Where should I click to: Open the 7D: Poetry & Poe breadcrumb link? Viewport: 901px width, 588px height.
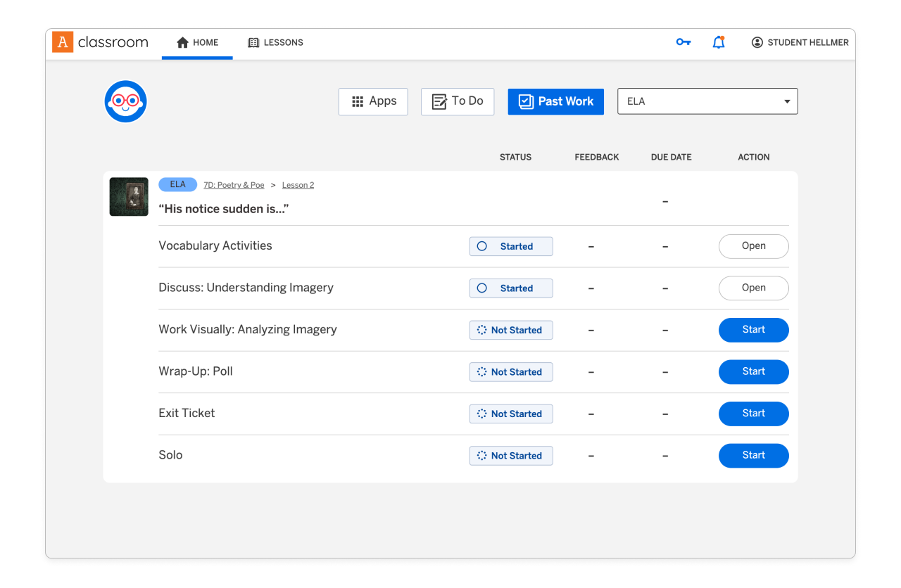[x=234, y=184]
